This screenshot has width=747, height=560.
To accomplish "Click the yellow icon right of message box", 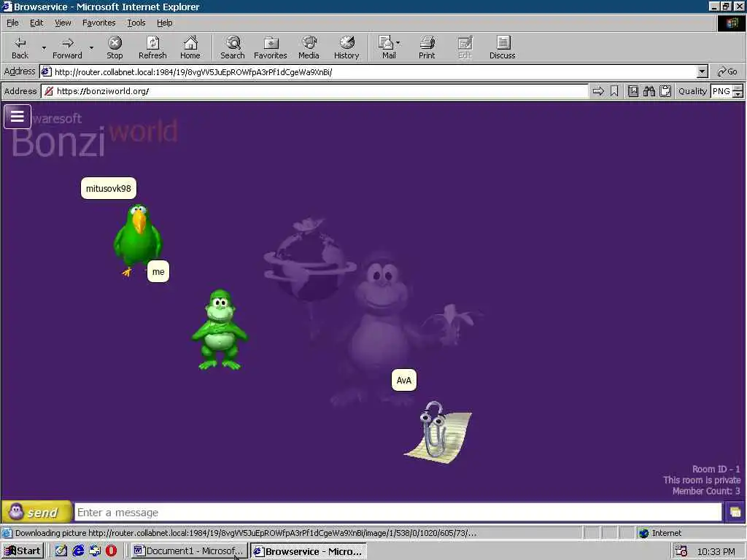I will click(x=735, y=513).
